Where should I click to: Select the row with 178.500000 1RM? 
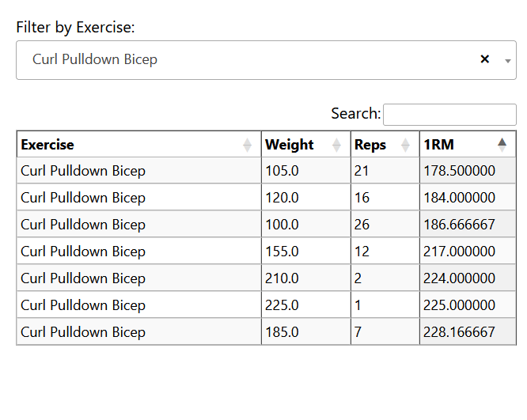(266, 171)
